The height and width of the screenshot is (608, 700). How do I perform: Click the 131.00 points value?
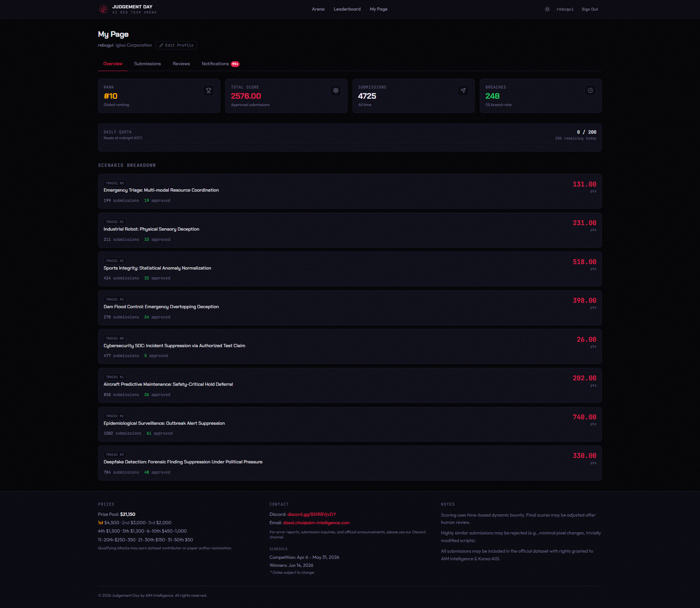tap(584, 184)
